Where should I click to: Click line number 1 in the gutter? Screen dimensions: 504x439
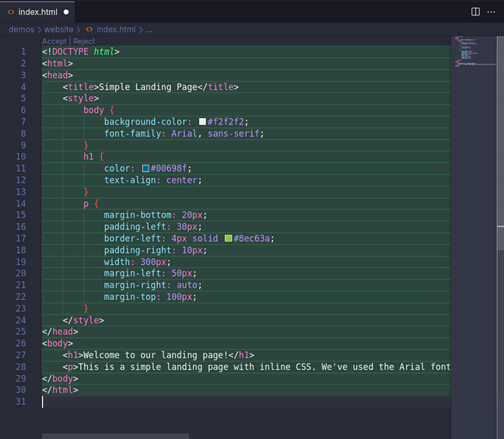(x=23, y=52)
